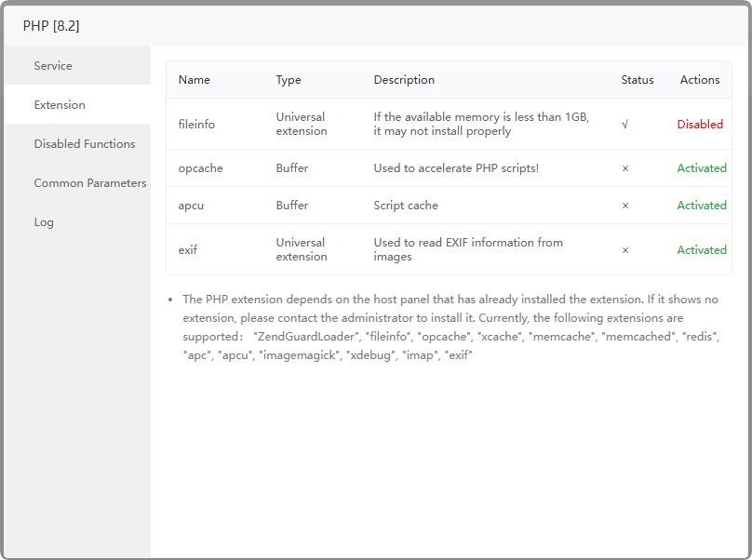
Task: Click the Type column header
Action: click(289, 80)
